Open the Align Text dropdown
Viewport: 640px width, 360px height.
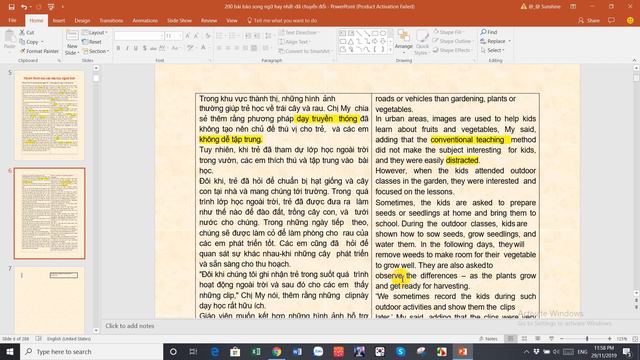point(295,42)
